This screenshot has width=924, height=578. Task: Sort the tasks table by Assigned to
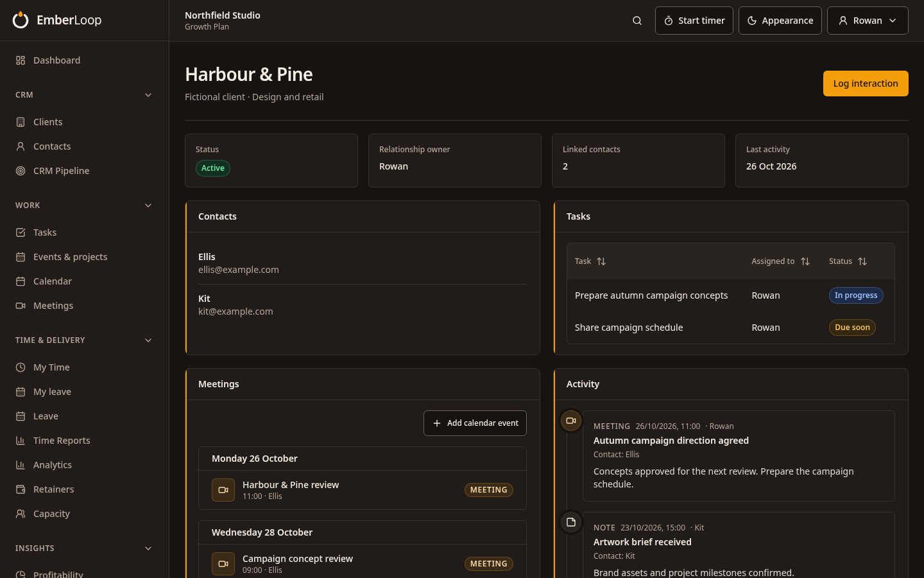click(780, 261)
